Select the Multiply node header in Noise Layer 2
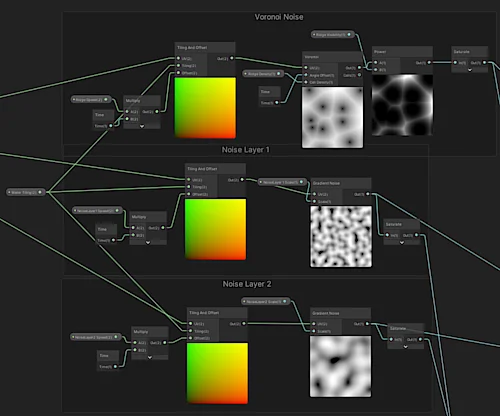500x416 pixels. pos(150,332)
